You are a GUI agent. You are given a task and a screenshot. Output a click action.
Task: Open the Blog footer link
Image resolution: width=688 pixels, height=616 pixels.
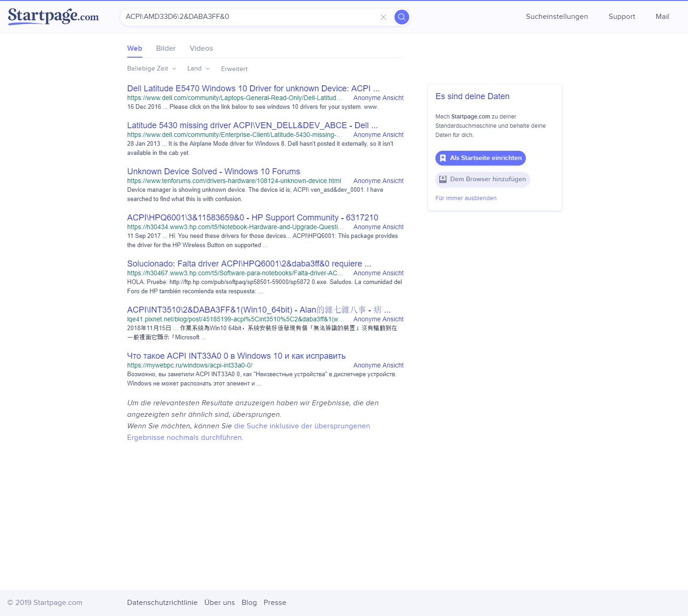click(x=249, y=603)
